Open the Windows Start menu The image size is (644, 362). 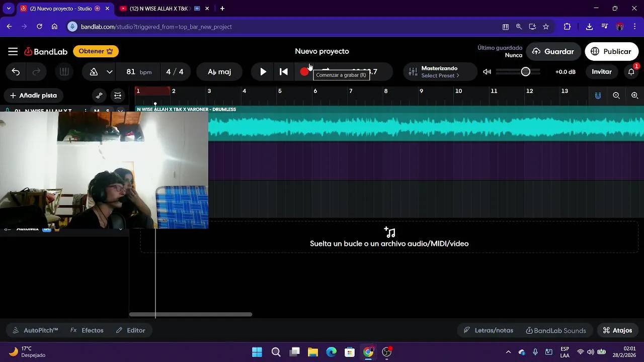257,352
